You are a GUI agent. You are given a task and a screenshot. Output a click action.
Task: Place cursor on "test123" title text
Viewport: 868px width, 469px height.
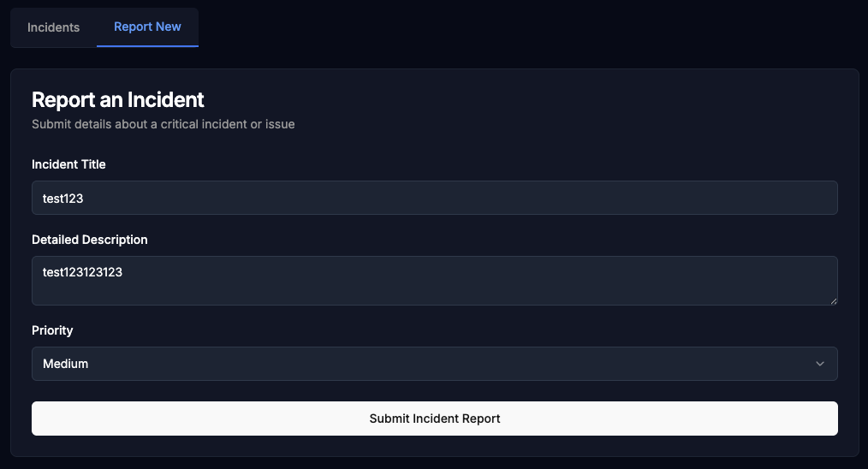(63, 199)
